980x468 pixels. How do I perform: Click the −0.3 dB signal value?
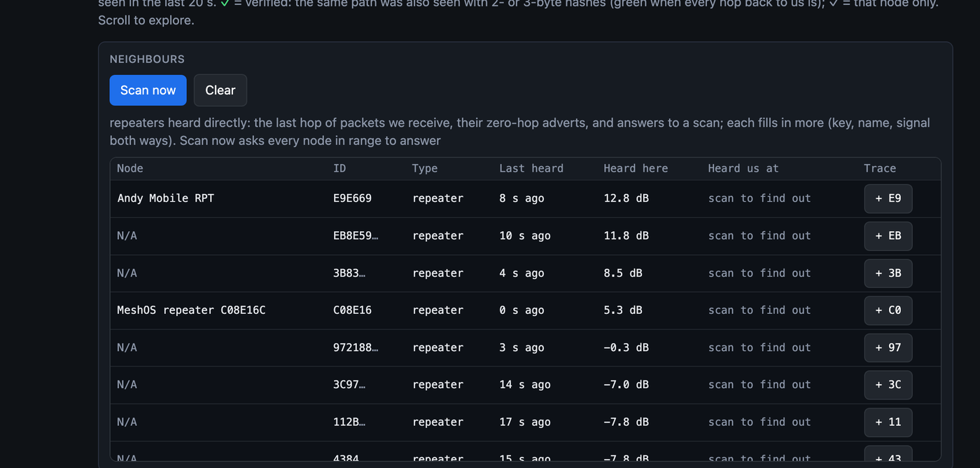tap(626, 347)
